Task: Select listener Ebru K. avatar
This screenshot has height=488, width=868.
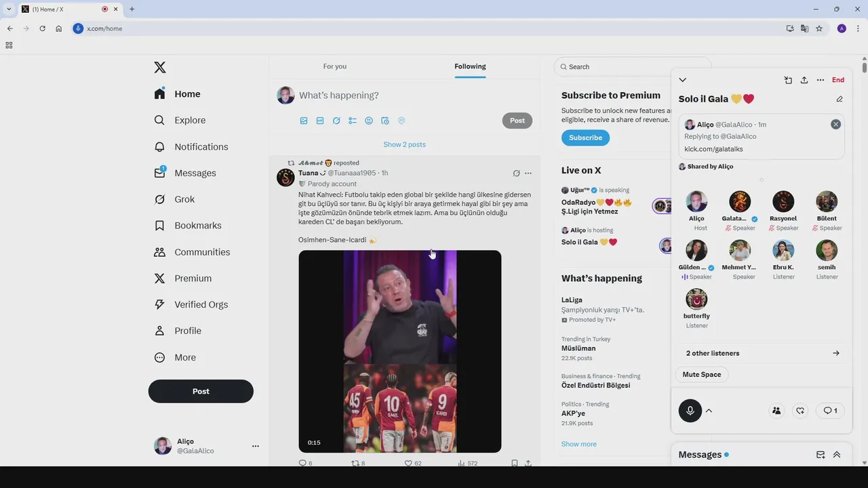Action: point(783,250)
